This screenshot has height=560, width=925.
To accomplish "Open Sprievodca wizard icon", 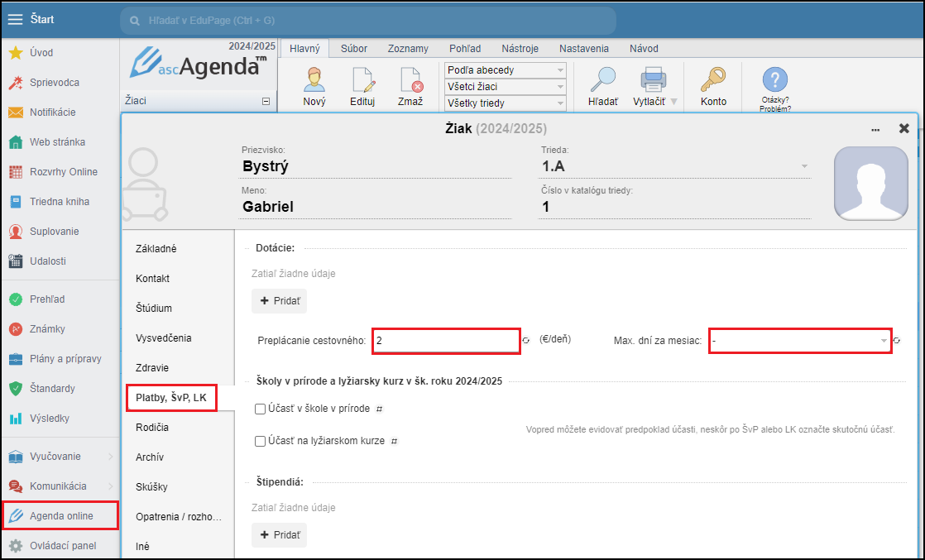I will pyautogui.click(x=16, y=83).
